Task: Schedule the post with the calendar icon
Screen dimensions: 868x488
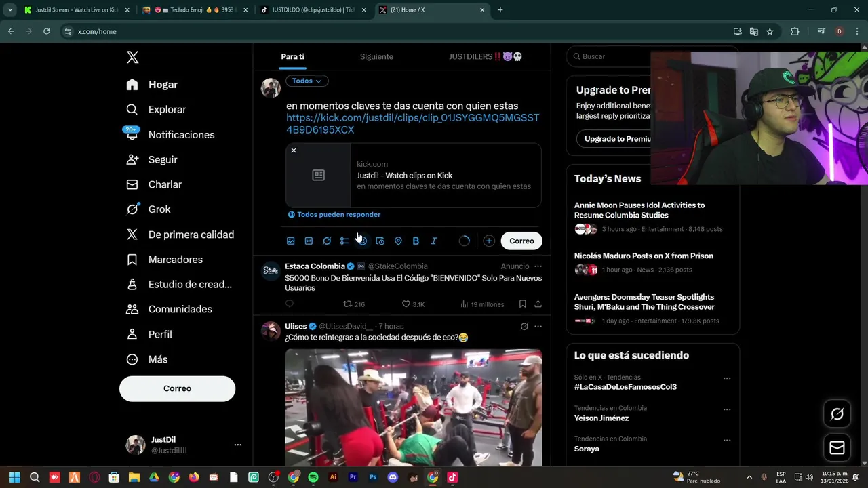Action: (380, 241)
